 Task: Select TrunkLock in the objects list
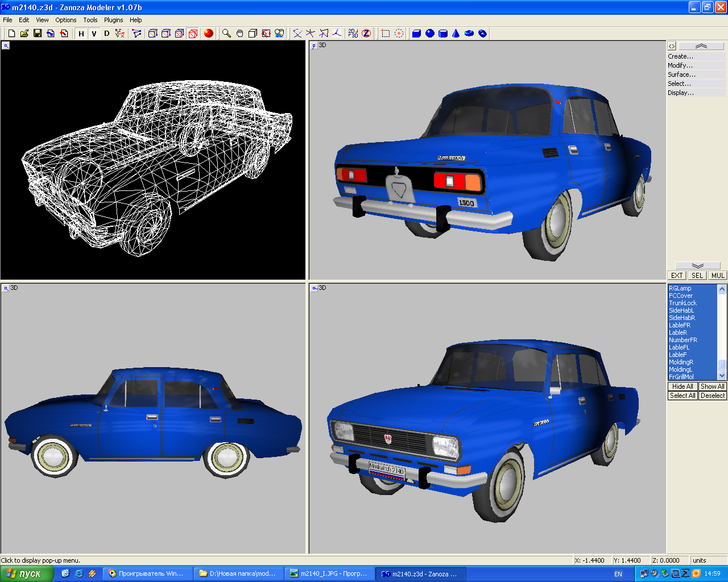click(x=682, y=303)
